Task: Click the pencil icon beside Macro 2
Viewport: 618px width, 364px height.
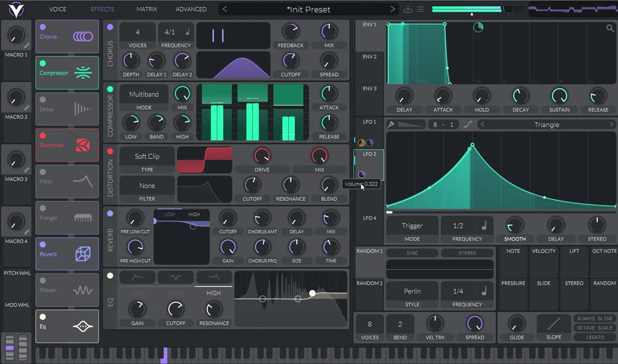Action: pos(27,108)
